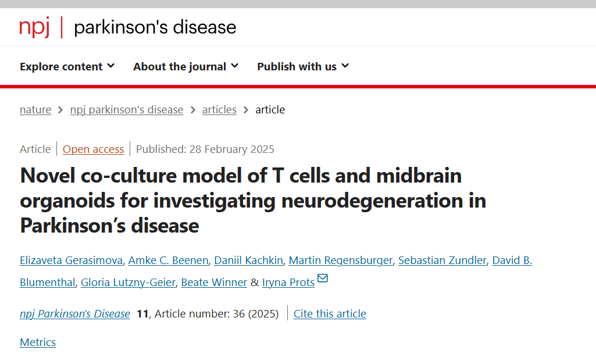Image resolution: width=596 pixels, height=364 pixels.
Task: Click author Sebastian Zundler
Action: (x=442, y=260)
